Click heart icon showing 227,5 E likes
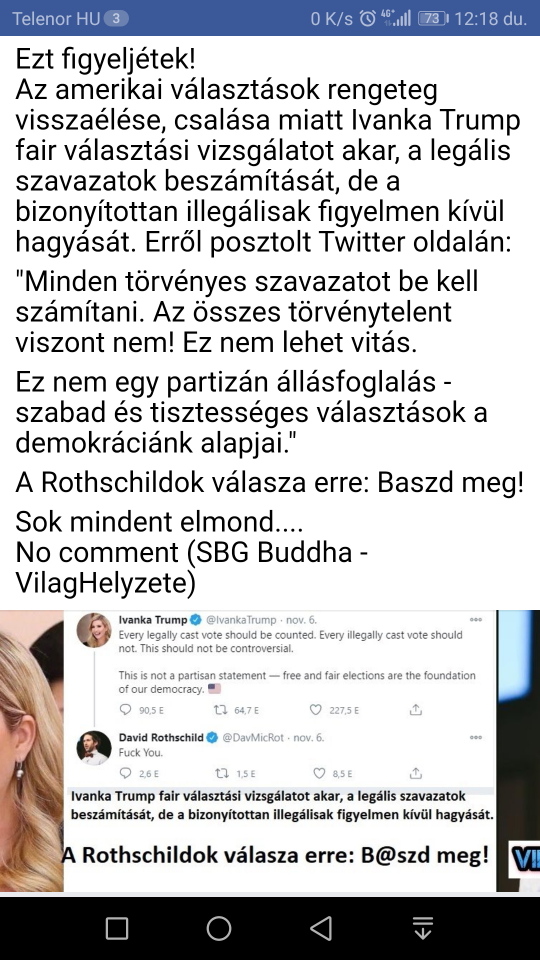 click(316, 710)
